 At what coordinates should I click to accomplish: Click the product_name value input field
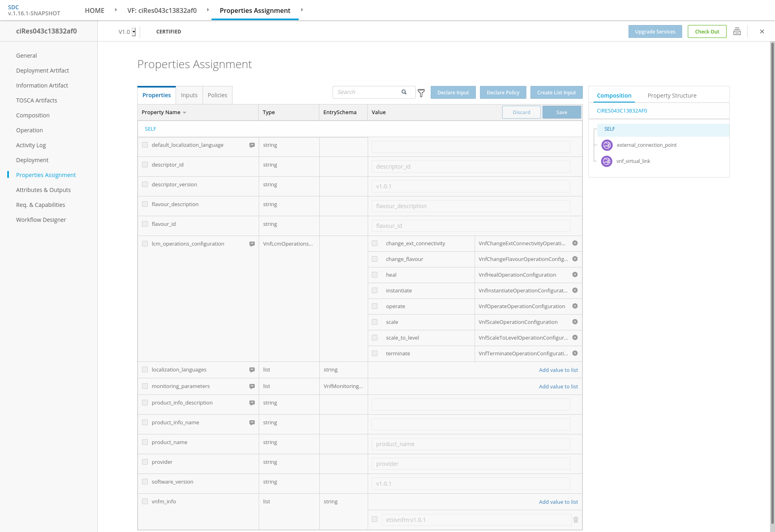(x=471, y=444)
